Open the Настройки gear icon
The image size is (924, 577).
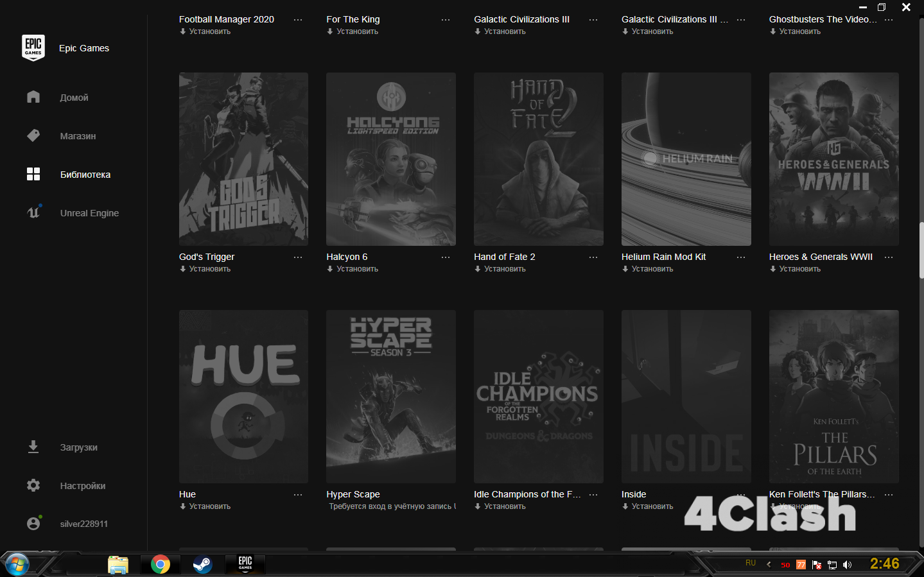pyautogui.click(x=33, y=485)
